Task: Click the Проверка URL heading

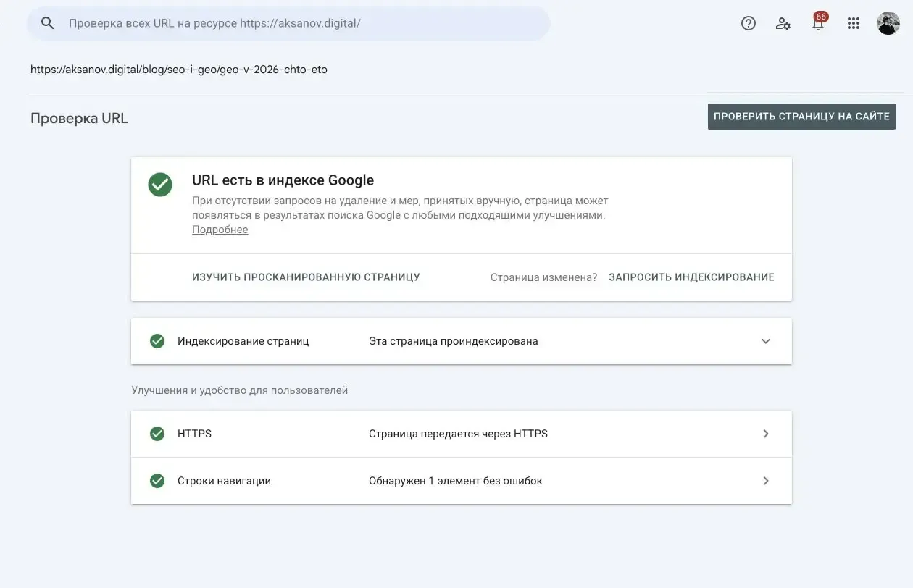Action: coord(79,118)
